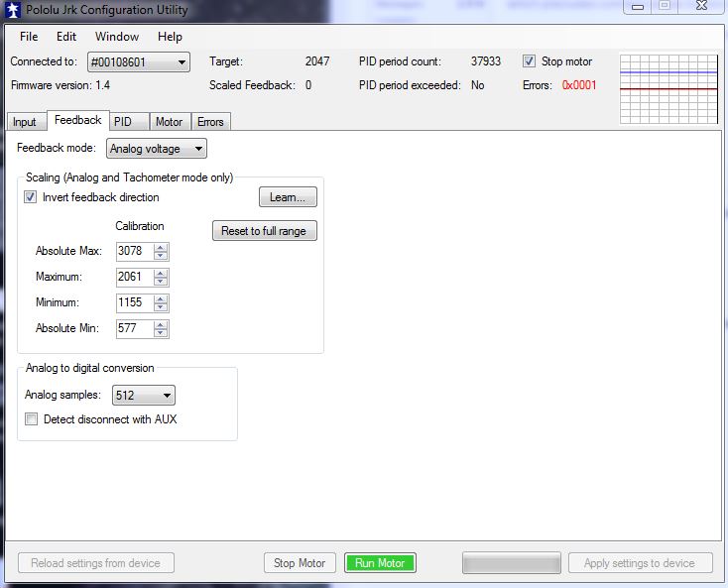Open the Edit menu
The width and height of the screenshot is (728, 588).
coord(66,37)
